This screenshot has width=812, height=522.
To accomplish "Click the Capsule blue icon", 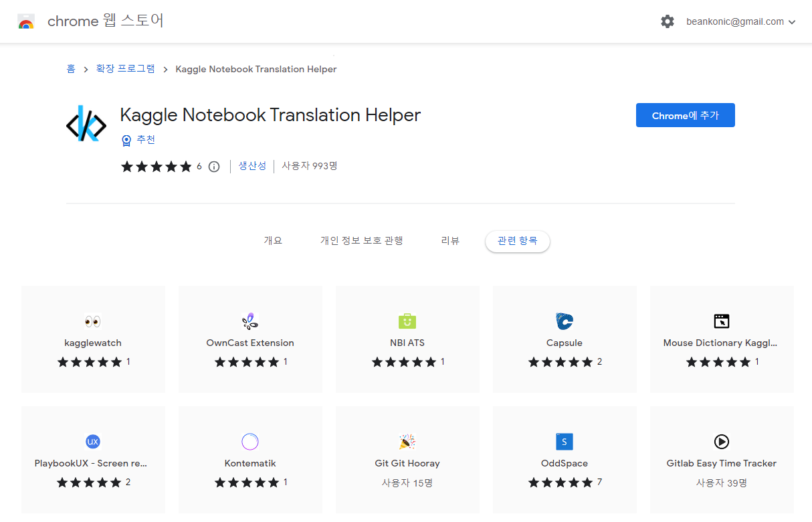I will pos(565,321).
